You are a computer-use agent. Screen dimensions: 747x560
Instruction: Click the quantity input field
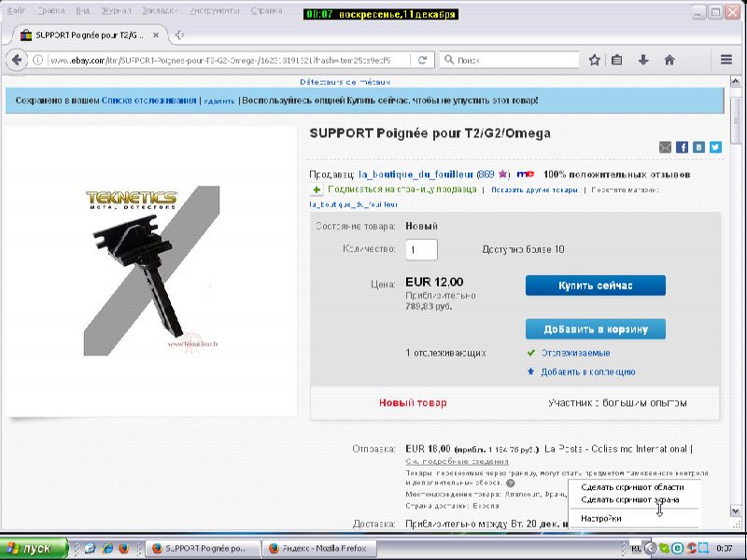pyautogui.click(x=421, y=249)
